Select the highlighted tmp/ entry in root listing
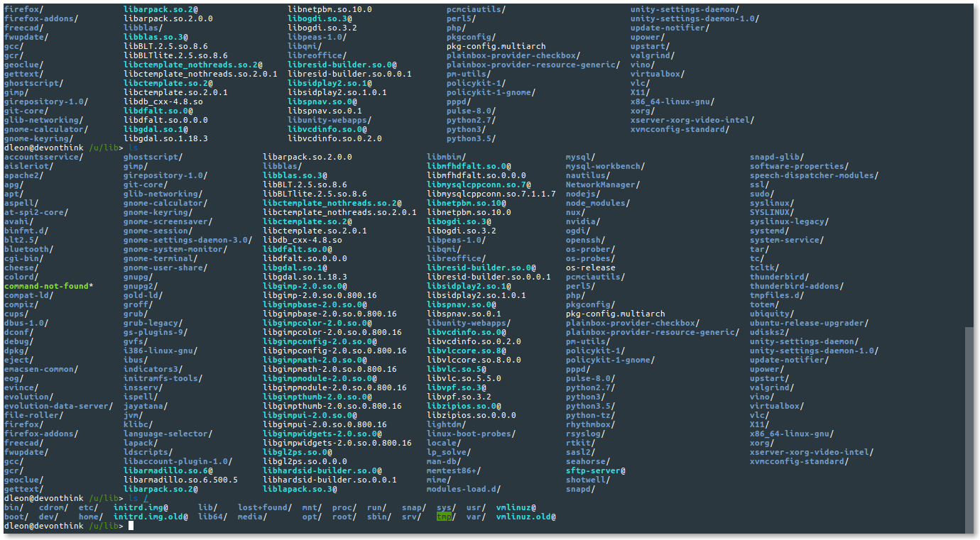Image resolution: width=980 pixels, height=540 pixels. point(446,517)
